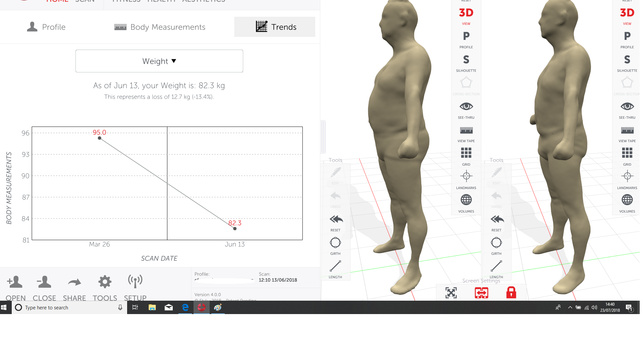This screenshot has height=362, width=644.
Task: Toggle Grid in left viewer
Action: [x=466, y=157]
